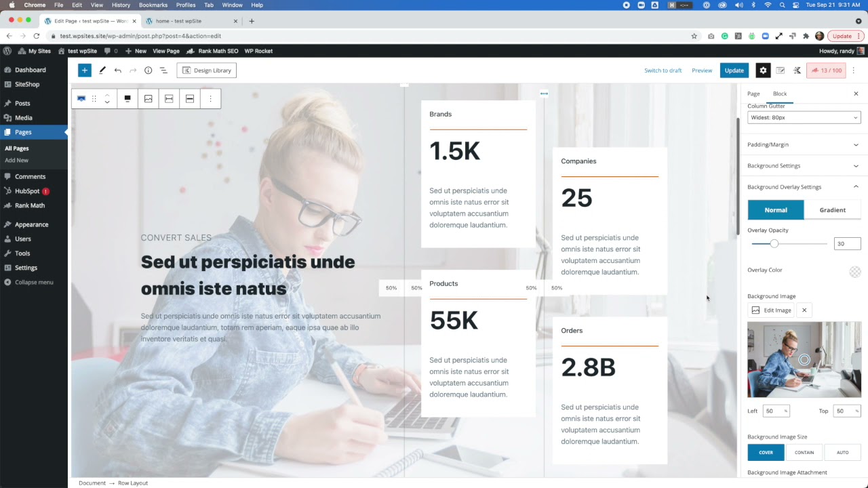
Task: Undo last change in editor toolbar
Action: pyautogui.click(x=118, y=70)
